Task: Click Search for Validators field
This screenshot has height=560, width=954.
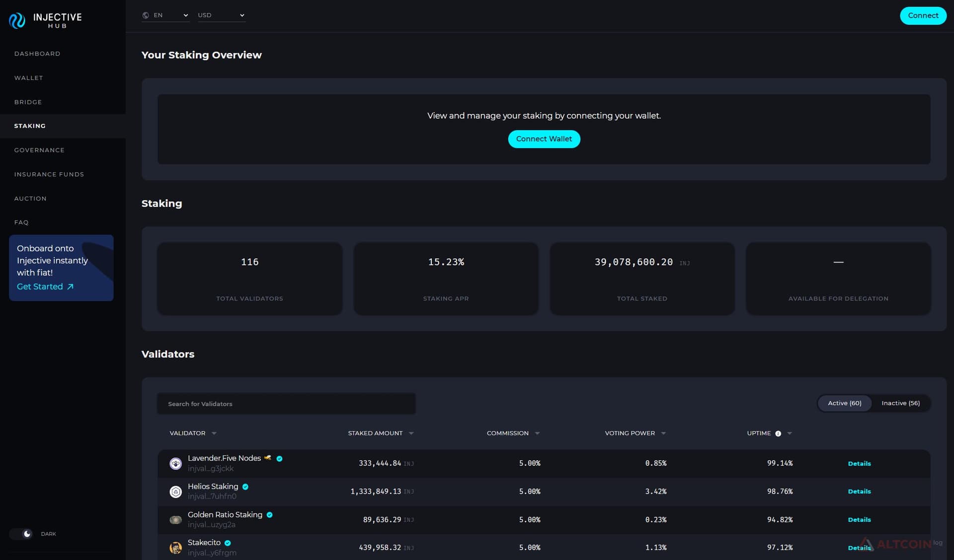Action: 286,404
